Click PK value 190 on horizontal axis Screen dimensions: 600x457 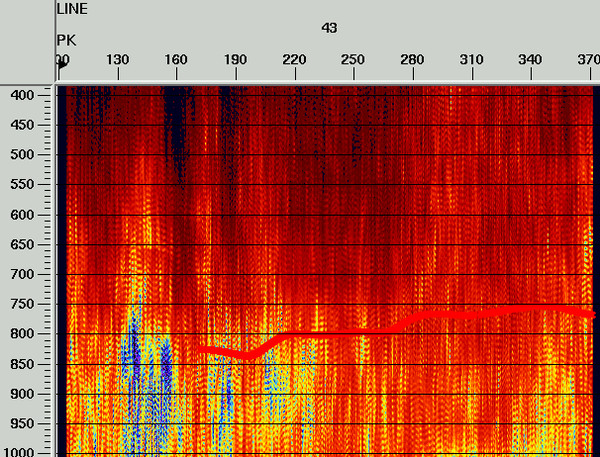point(235,59)
